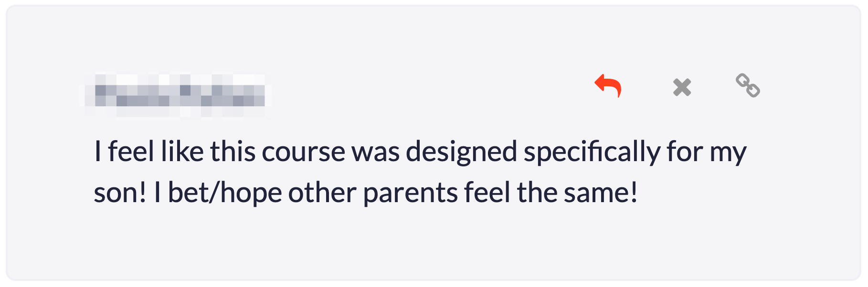This screenshot has height=287, width=868.
Task: Click the word "like" in the first line
Action: [x=182, y=152]
